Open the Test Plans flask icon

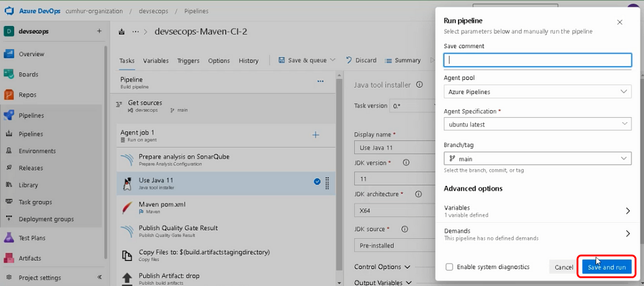pyautogui.click(x=9, y=238)
